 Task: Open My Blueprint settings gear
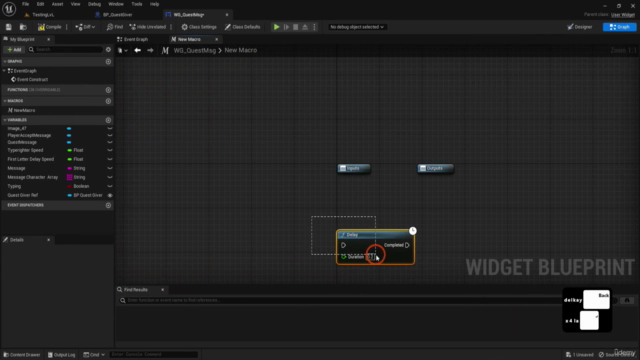point(108,49)
